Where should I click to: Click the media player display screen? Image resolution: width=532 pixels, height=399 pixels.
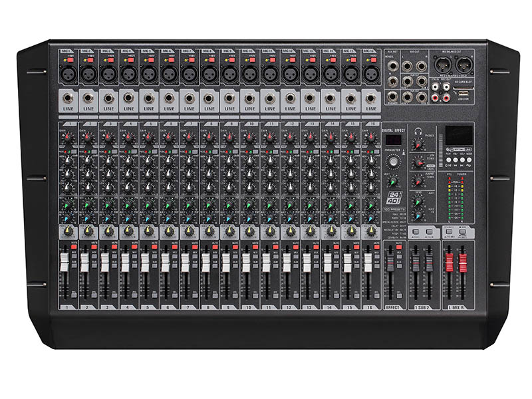coord(459,135)
